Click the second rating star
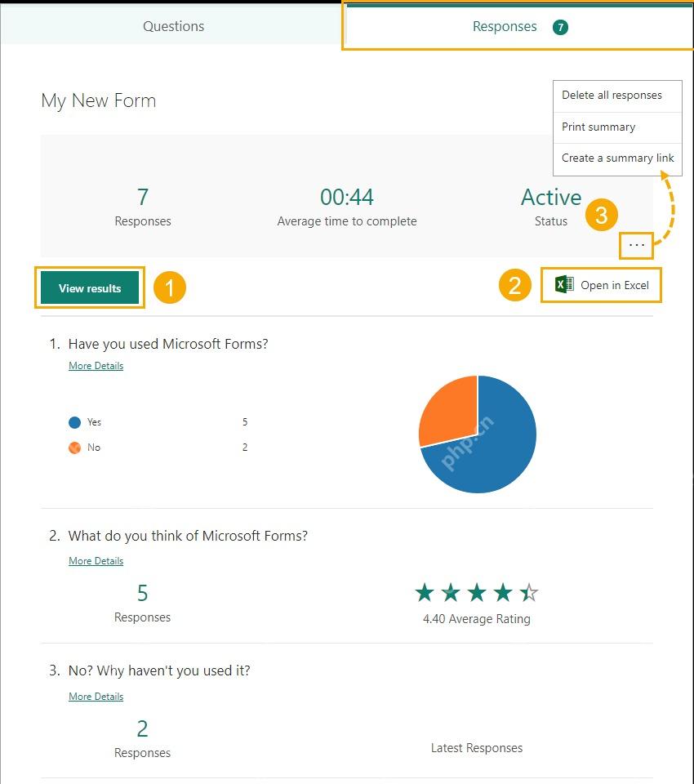Screen dimensions: 694x784 click(x=451, y=593)
